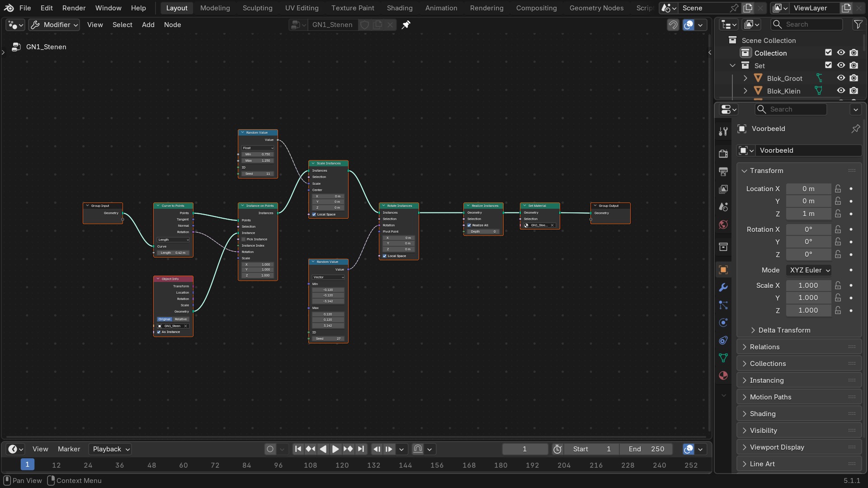
Task: Hide Blok_Klein in the viewport
Action: click(x=841, y=91)
